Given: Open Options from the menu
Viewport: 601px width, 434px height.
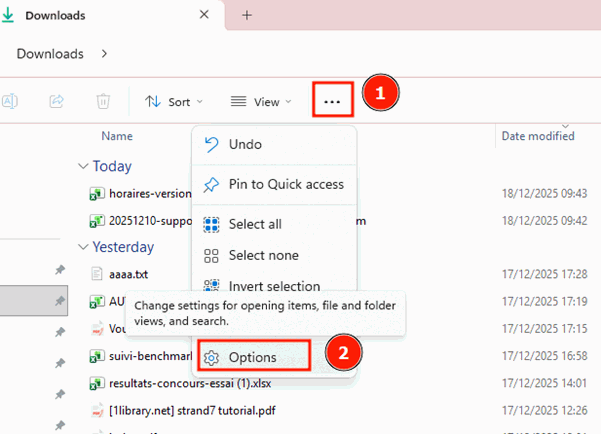Looking at the screenshot, I should coord(253,357).
